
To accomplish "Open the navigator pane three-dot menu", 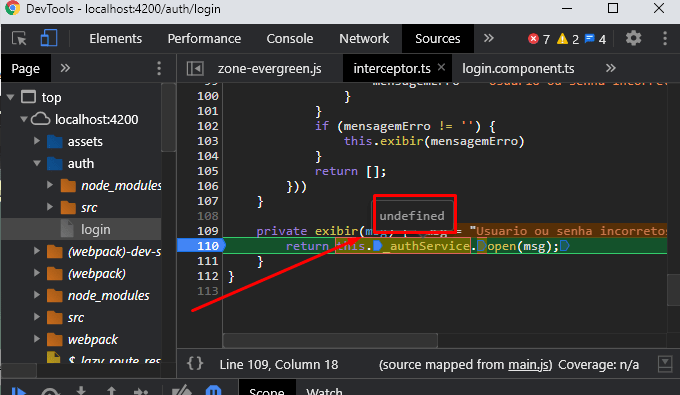I will (159, 68).
